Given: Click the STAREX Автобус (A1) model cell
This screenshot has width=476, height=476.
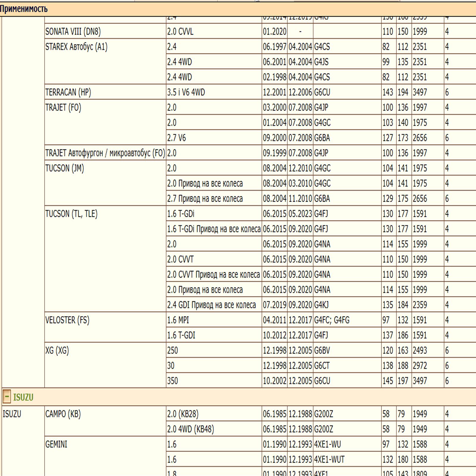Looking at the screenshot, I should coord(76,47).
